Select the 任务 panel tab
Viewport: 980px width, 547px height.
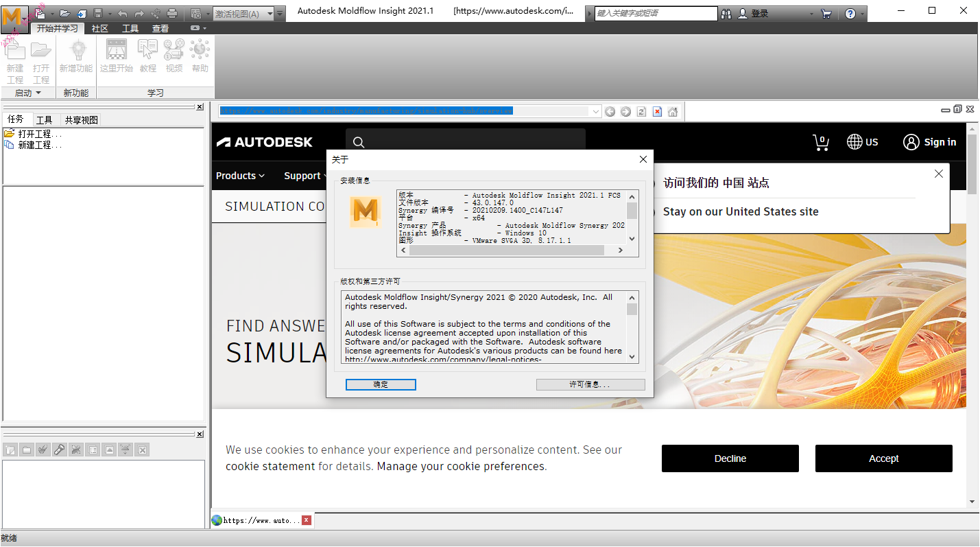click(16, 119)
